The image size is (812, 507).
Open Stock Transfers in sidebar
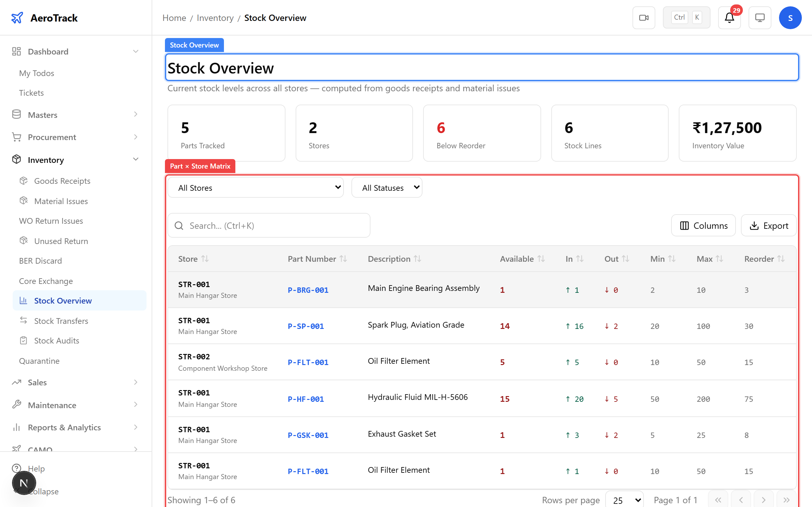tap(61, 321)
